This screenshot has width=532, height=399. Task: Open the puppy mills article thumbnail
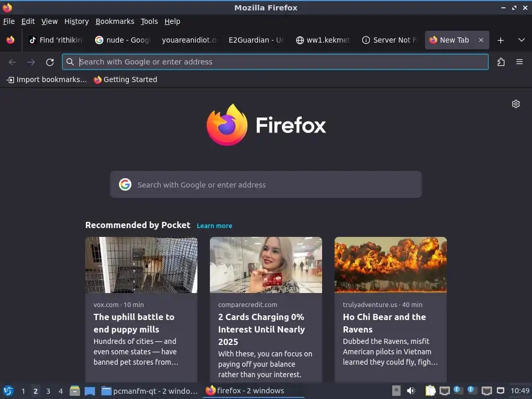tap(141, 265)
